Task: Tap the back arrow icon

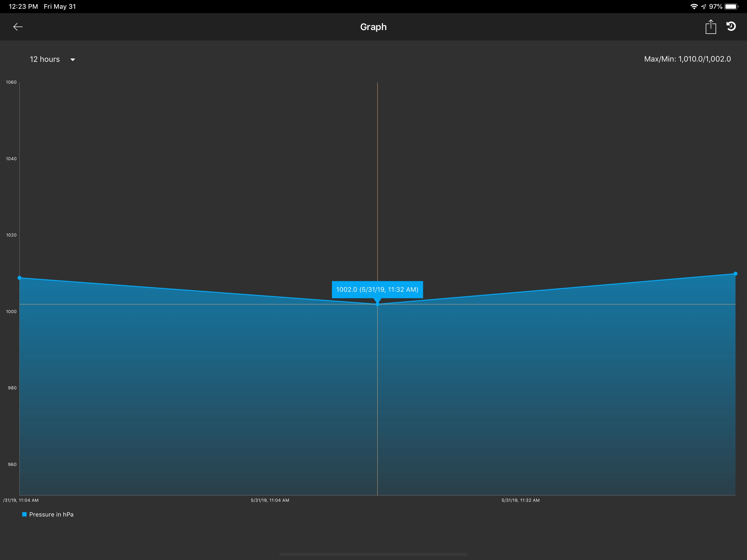Action: (18, 27)
